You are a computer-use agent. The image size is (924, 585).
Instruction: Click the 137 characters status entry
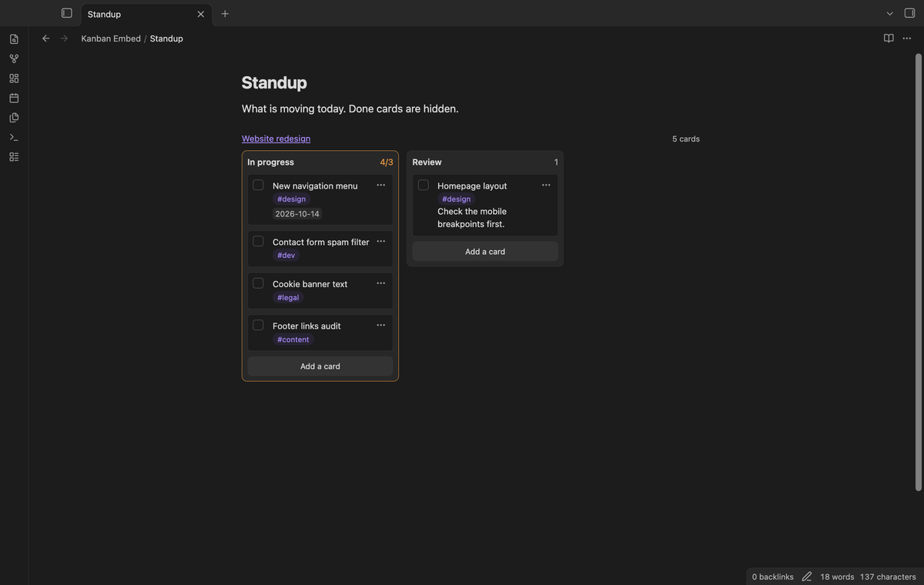click(888, 577)
